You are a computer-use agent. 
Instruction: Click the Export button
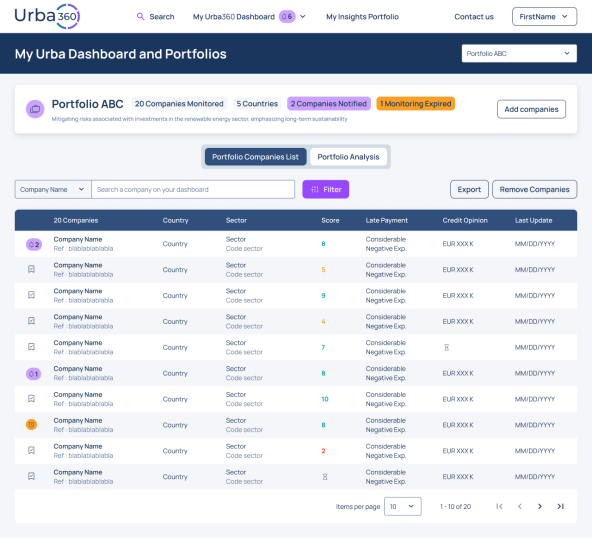(469, 190)
